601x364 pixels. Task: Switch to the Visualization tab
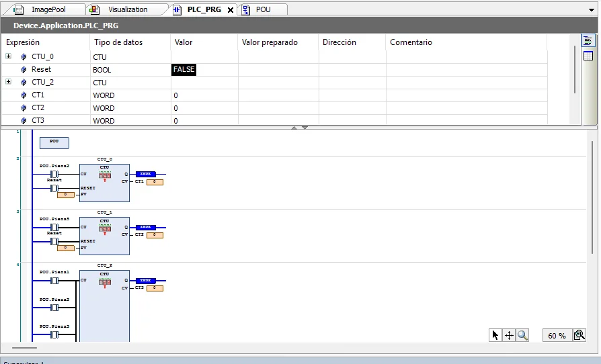click(128, 9)
